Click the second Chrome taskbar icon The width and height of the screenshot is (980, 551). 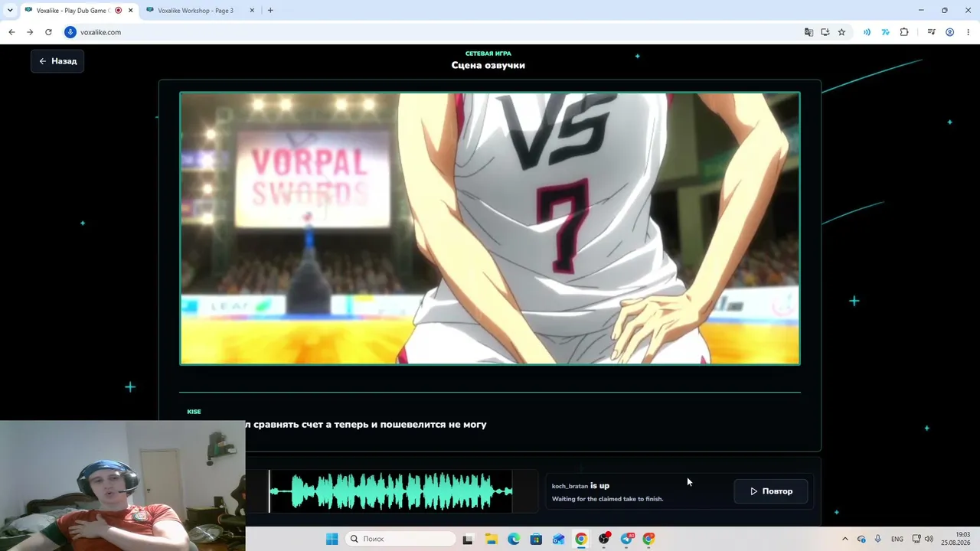pyautogui.click(x=649, y=539)
